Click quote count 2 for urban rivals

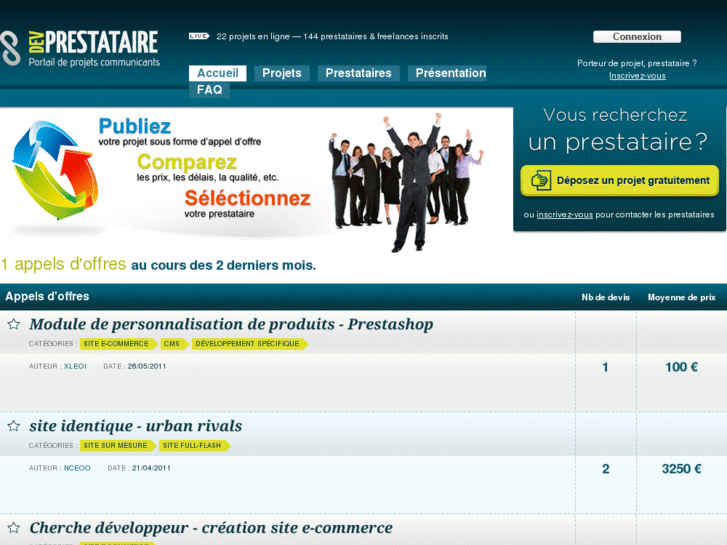pyautogui.click(x=606, y=469)
